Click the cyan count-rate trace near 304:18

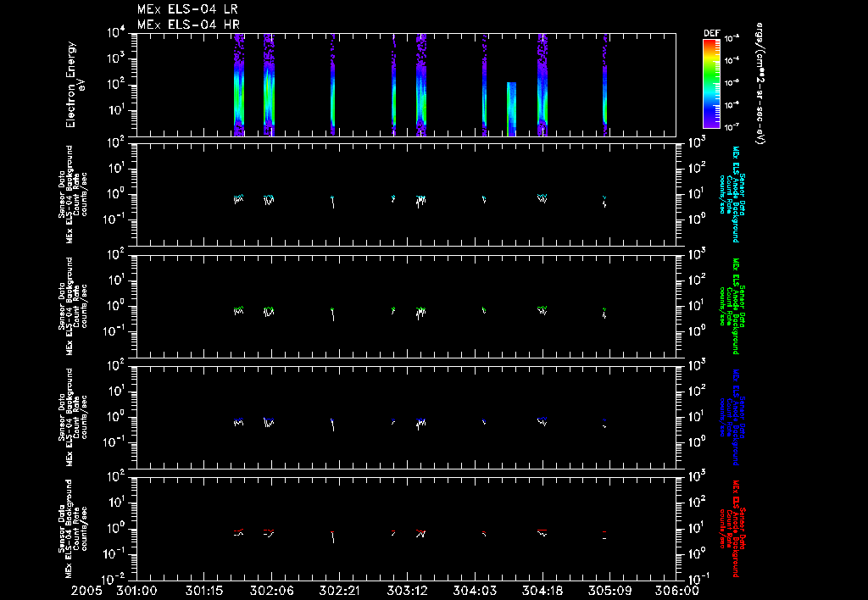click(x=542, y=197)
